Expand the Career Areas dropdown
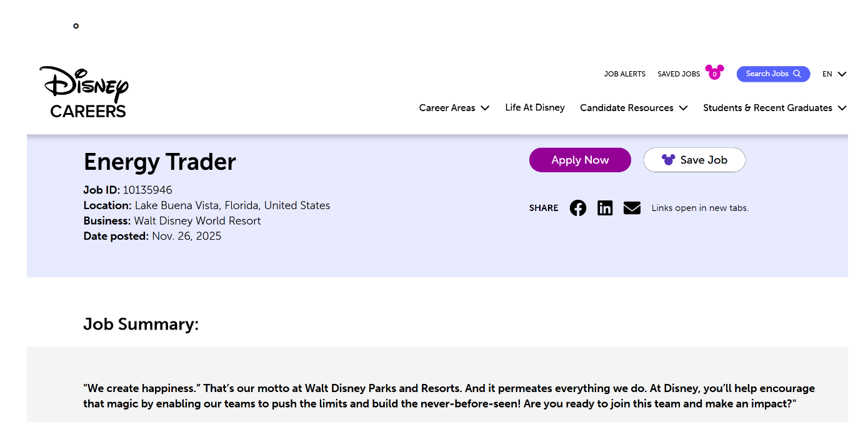 coord(454,108)
